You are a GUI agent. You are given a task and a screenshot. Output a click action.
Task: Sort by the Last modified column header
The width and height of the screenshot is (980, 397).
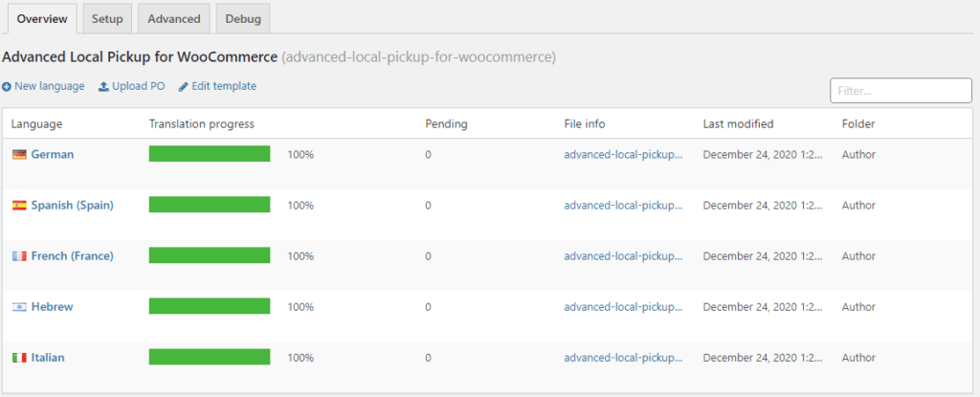click(x=738, y=124)
